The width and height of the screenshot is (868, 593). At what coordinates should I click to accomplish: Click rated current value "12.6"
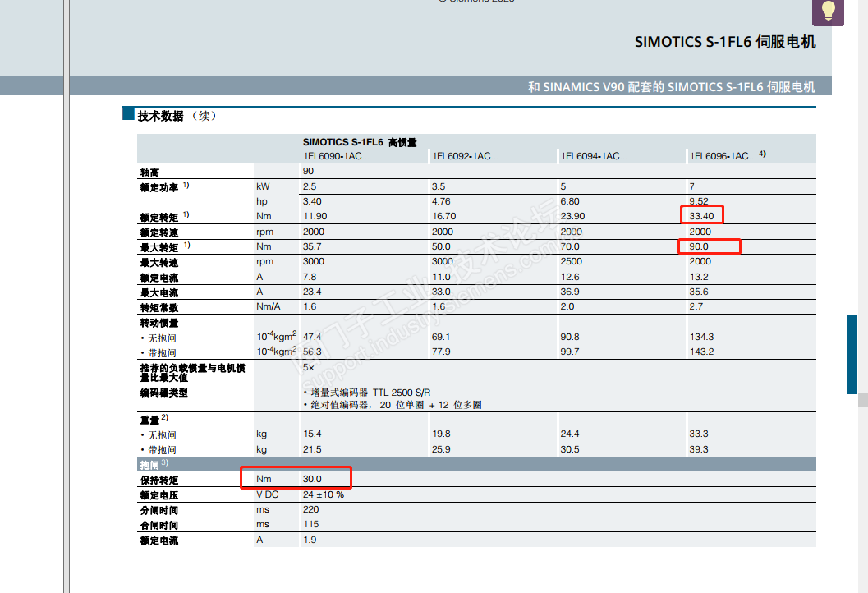(570, 277)
